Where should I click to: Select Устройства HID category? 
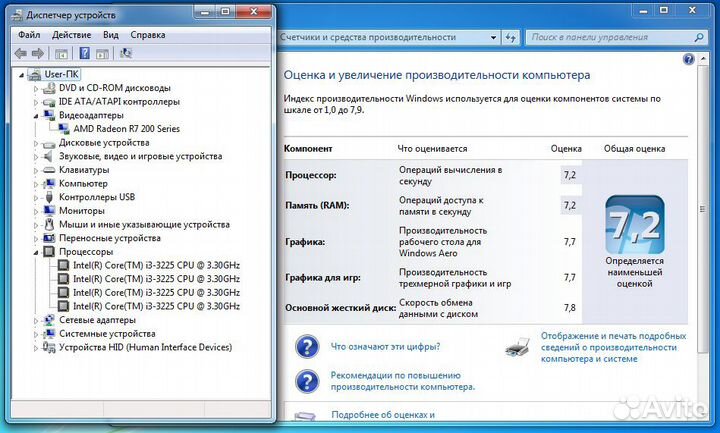click(146, 347)
